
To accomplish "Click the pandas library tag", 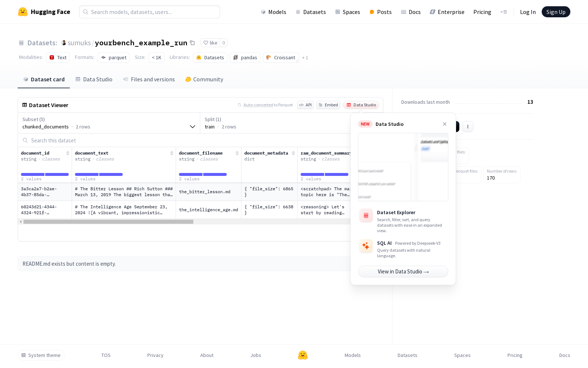I will (245, 57).
